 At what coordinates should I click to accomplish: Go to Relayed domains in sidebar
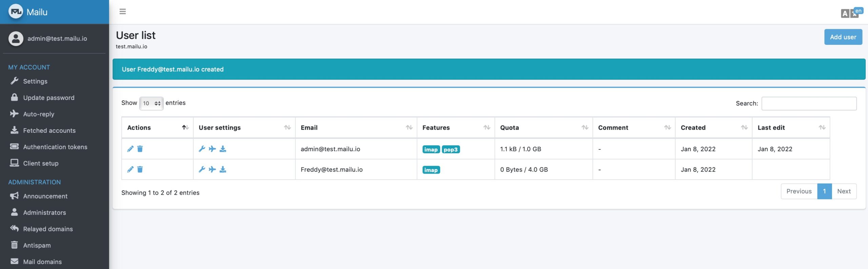pyautogui.click(x=48, y=229)
